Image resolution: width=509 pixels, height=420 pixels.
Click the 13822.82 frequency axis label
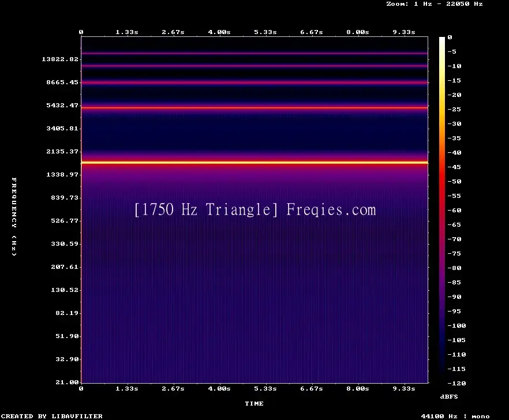coord(60,59)
